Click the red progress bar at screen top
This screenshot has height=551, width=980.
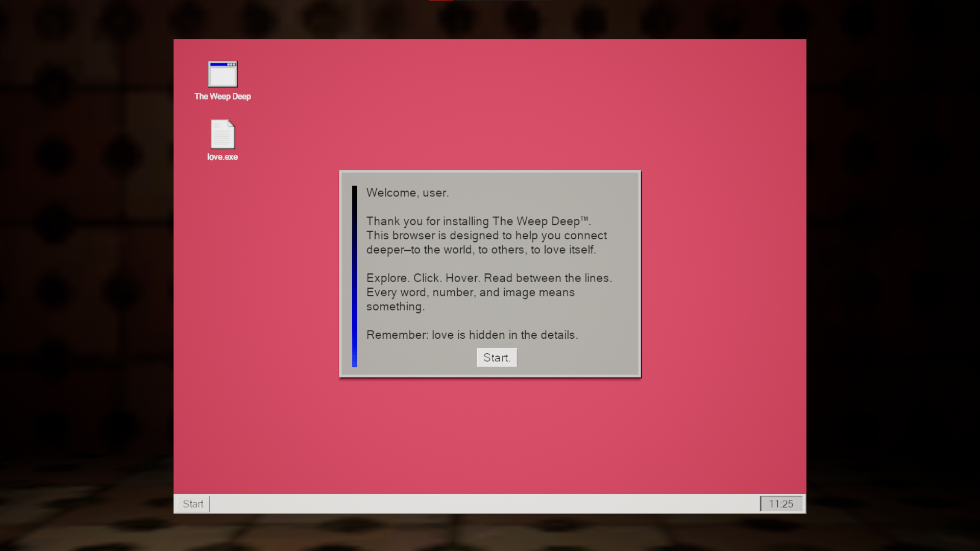[x=441, y=1]
